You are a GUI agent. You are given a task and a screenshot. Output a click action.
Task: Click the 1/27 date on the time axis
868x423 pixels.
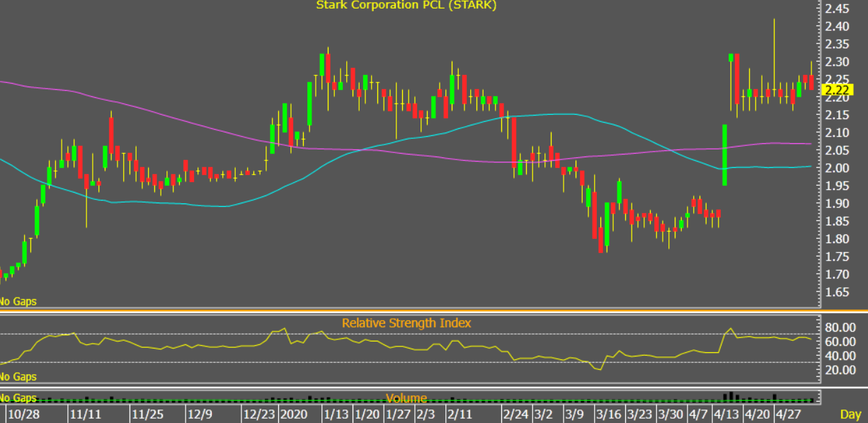coord(399,414)
